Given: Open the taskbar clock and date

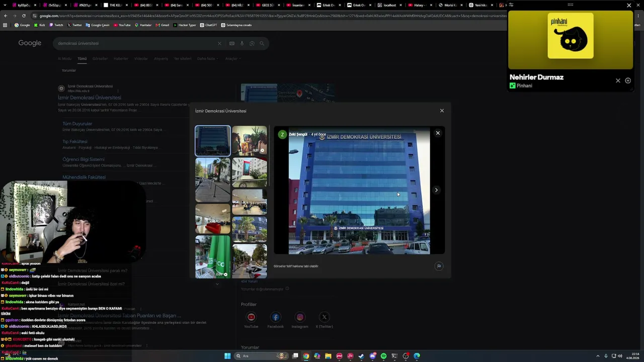Looking at the screenshot, I should [632, 356].
